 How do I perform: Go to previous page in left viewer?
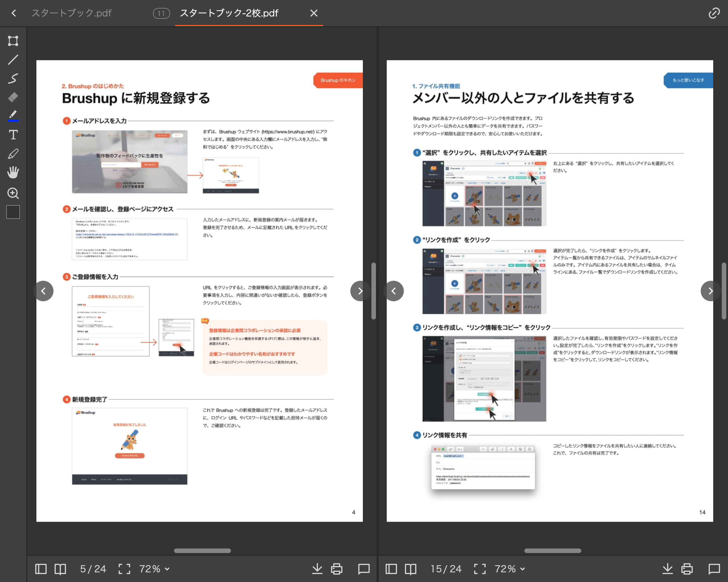43,291
